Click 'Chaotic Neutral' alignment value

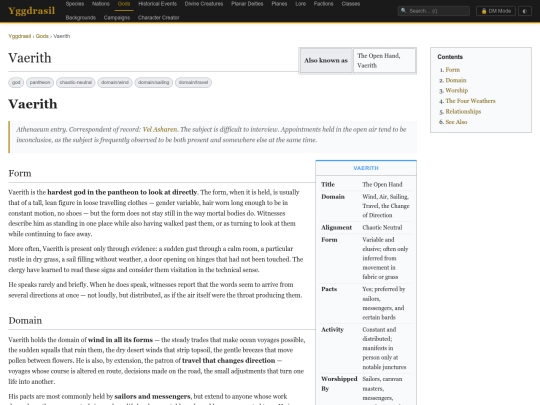click(x=382, y=227)
